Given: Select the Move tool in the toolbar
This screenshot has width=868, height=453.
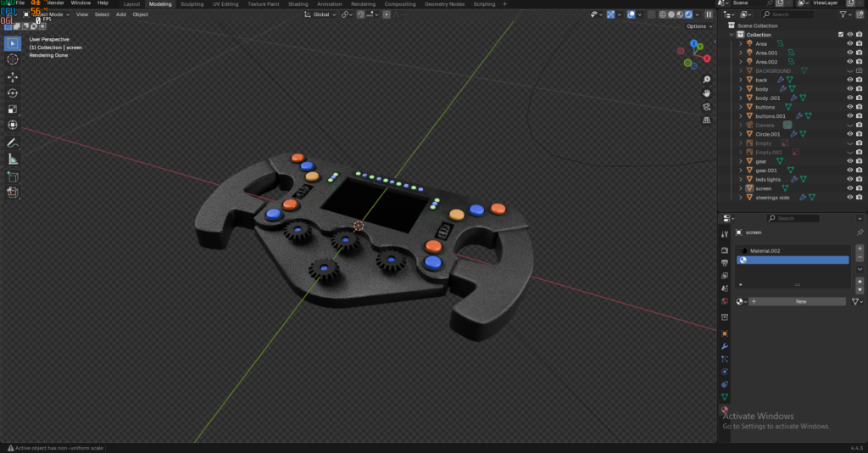Looking at the screenshot, I should tap(13, 76).
